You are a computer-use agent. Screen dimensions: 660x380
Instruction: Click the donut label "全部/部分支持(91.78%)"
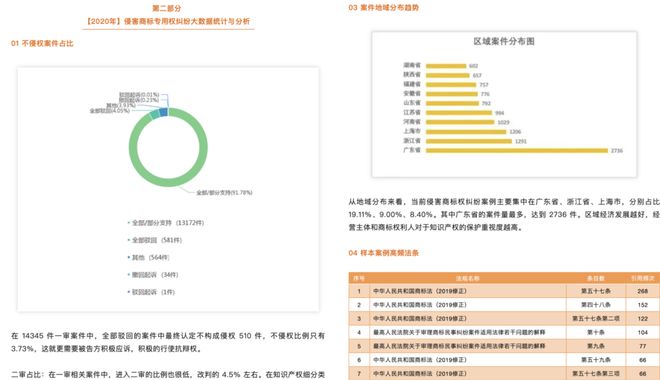click(224, 193)
